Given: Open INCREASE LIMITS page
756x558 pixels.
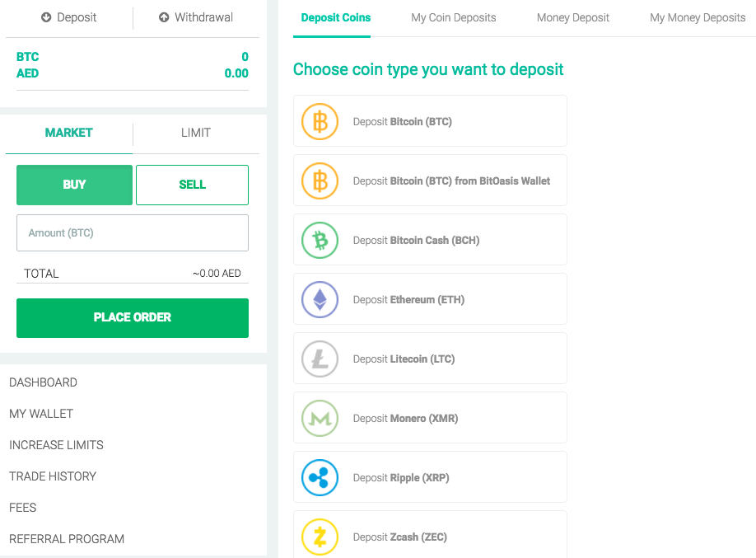Looking at the screenshot, I should point(56,445).
